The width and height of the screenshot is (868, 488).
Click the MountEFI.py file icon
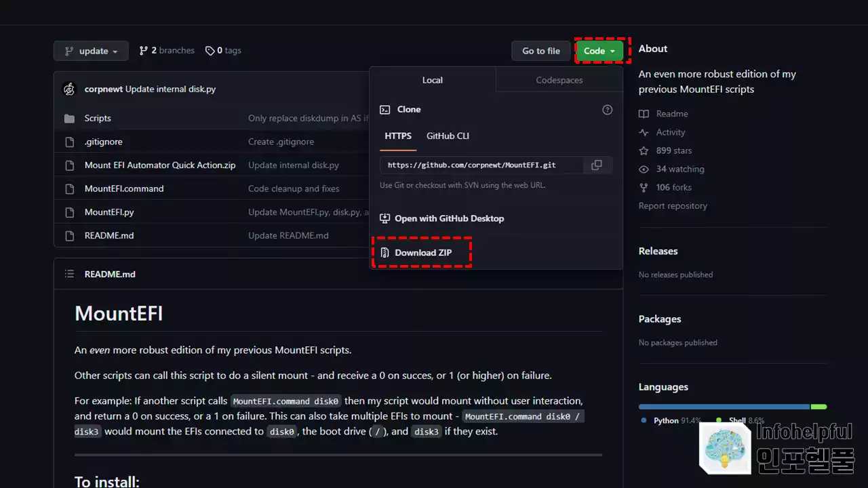click(x=69, y=212)
